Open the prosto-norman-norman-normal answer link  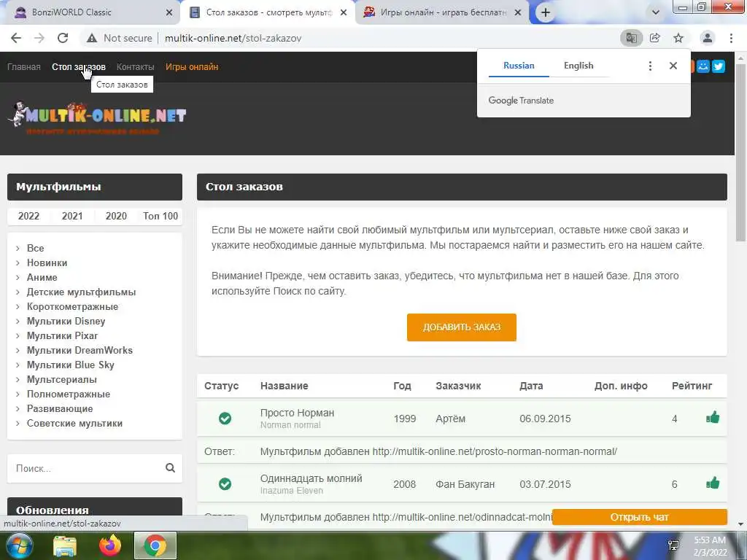[495, 451]
